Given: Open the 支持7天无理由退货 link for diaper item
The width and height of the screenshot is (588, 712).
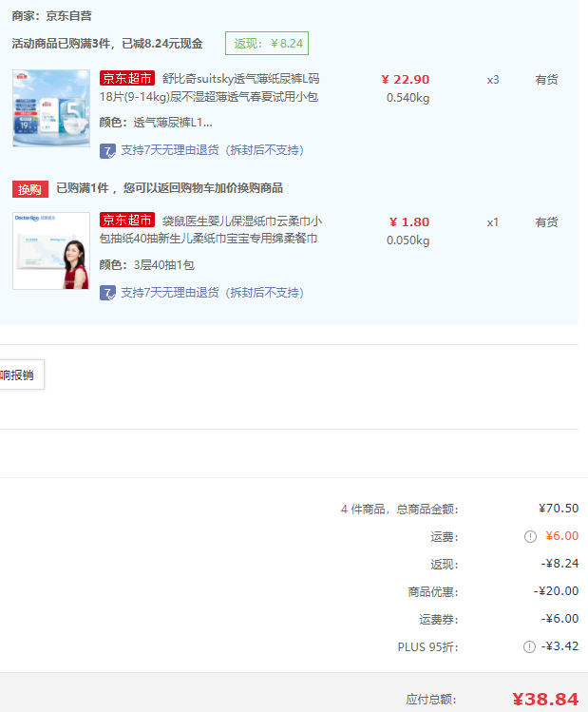Looking at the screenshot, I should click(x=213, y=150).
